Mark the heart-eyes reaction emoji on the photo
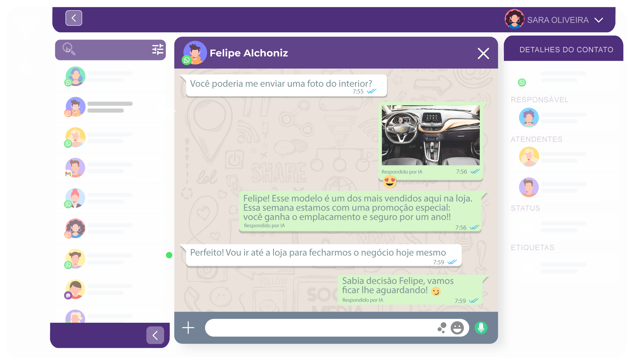 [390, 182]
